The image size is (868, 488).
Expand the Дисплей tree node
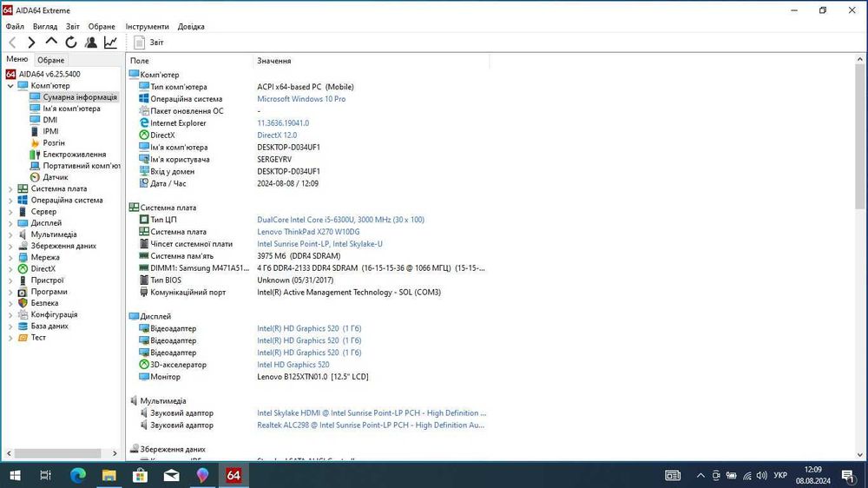pyautogui.click(x=10, y=223)
